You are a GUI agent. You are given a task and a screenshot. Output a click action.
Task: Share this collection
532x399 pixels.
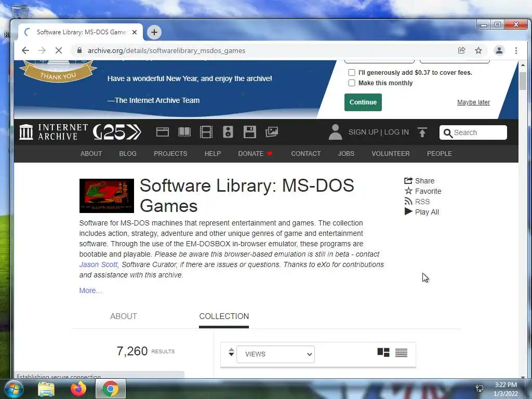[x=419, y=181]
